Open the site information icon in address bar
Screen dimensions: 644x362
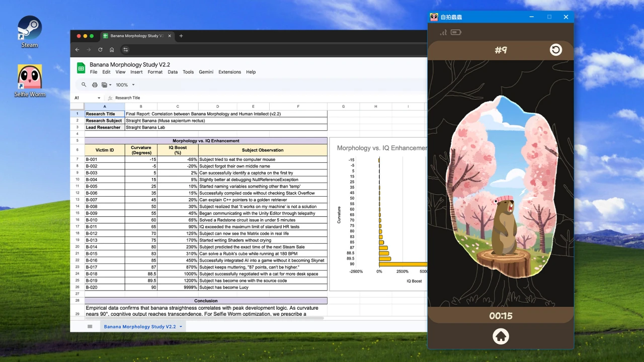pos(126,50)
